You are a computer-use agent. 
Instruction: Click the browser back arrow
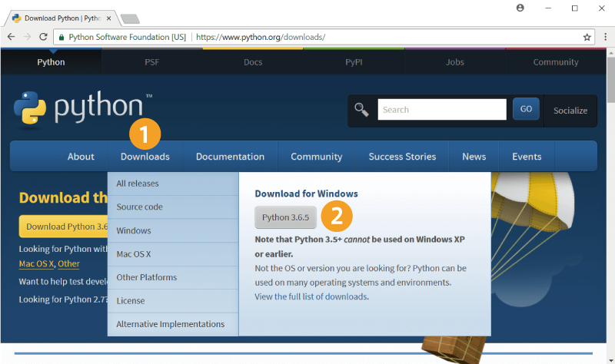[x=11, y=37]
